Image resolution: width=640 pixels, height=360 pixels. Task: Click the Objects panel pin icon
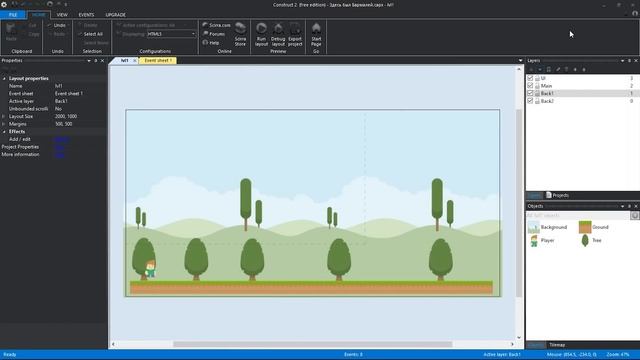point(629,206)
